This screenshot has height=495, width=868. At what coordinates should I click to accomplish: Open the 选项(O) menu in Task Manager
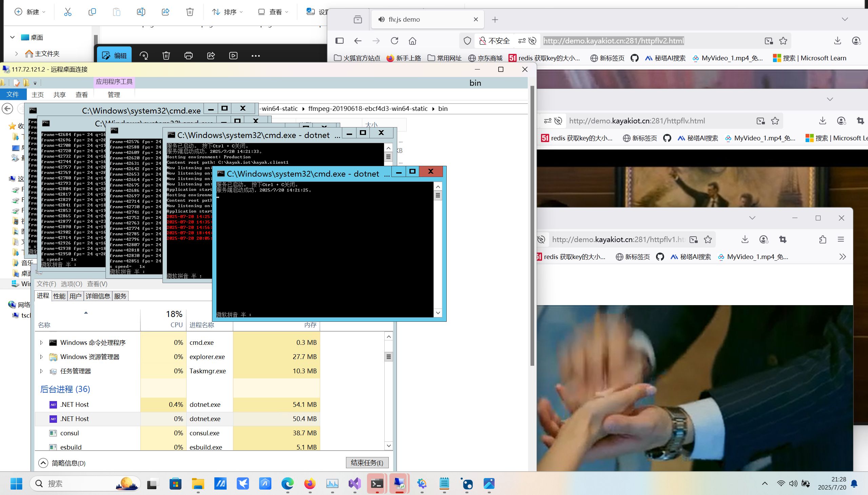pyautogui.click(x=72, y=283)
